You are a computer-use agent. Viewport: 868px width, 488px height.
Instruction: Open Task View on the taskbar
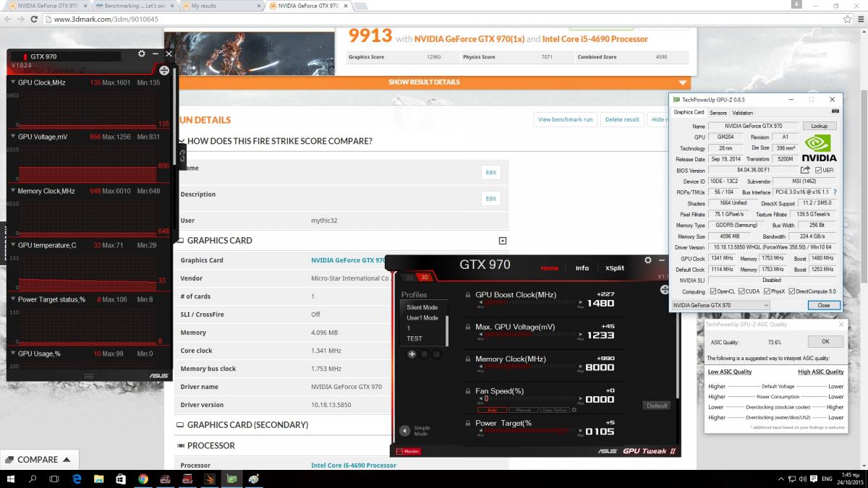point(55,479)
